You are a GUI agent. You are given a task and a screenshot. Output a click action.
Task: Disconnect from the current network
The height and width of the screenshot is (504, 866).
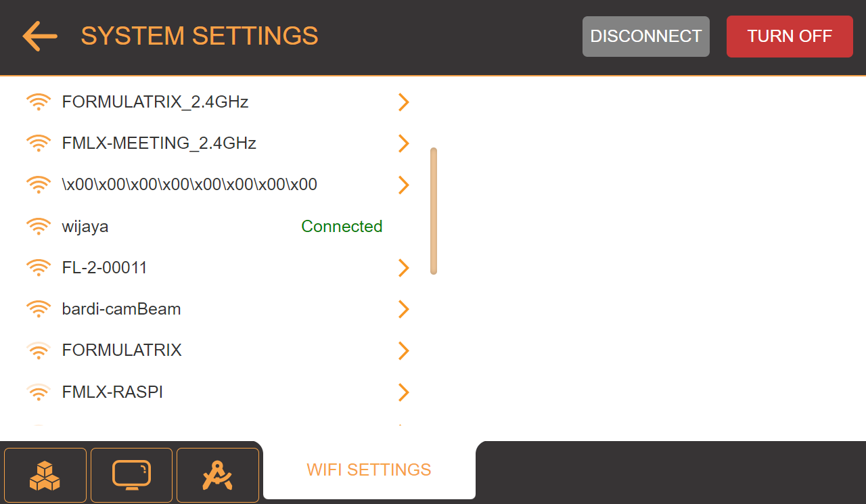pyautogui.click(x=646, y=37)
